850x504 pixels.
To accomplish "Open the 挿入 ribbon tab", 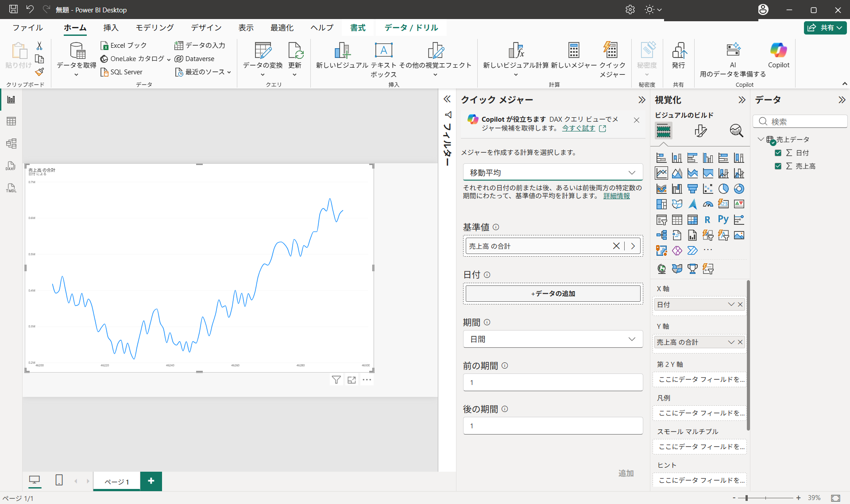I will coord(111,27).
